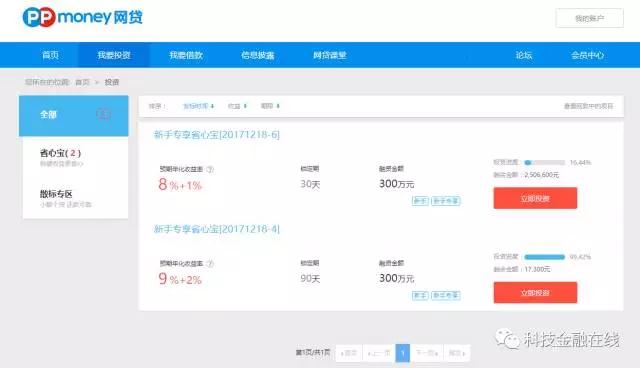Open the 我要借款 nav tab
The height and width of the screenshot is (368, 640).
(186, 55)
